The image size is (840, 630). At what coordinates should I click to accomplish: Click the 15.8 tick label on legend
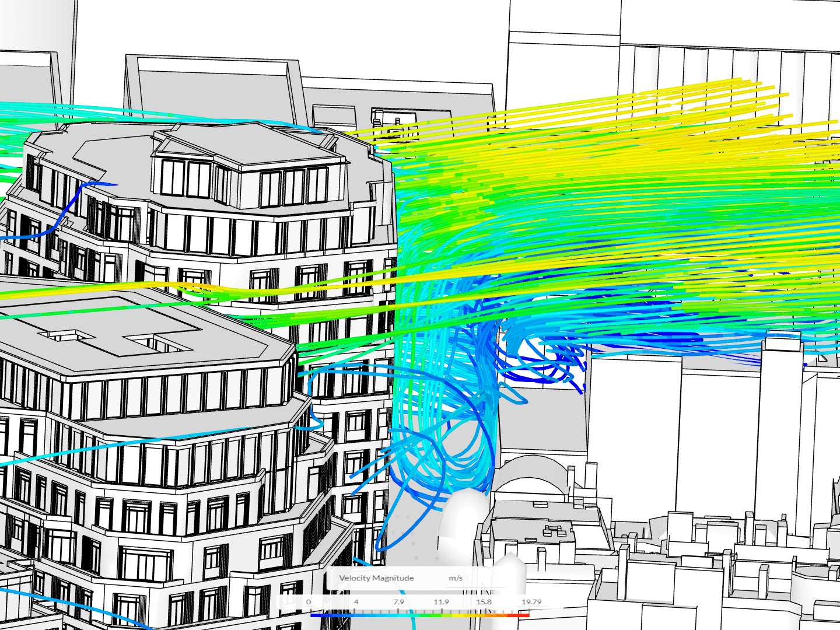pyautogui.click(x=484, y=602)
